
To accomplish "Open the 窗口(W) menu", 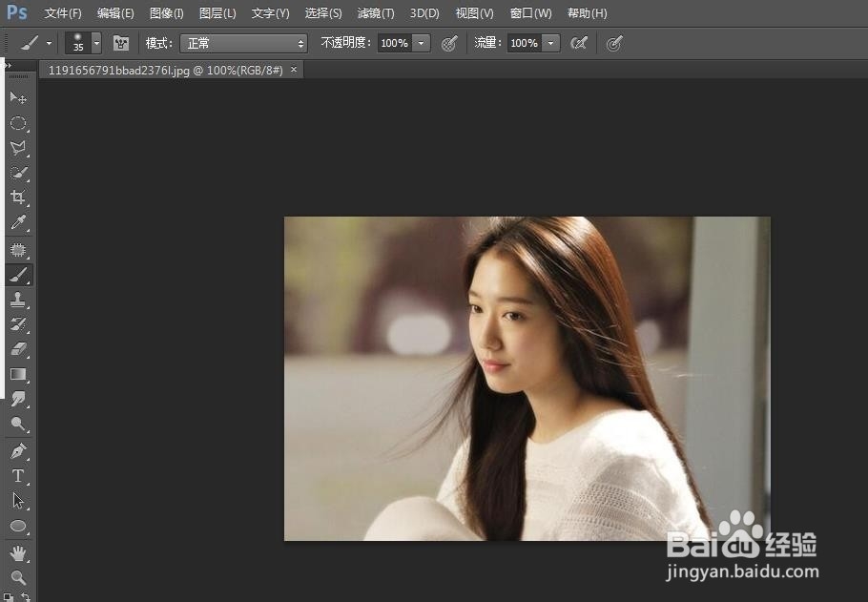I will coord(530,12).
